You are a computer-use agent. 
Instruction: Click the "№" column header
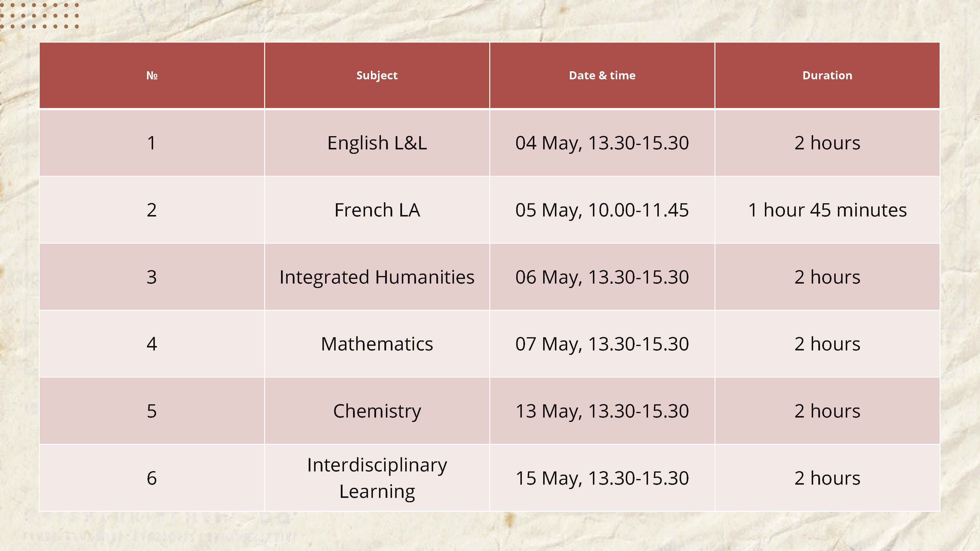pos(152,75)
